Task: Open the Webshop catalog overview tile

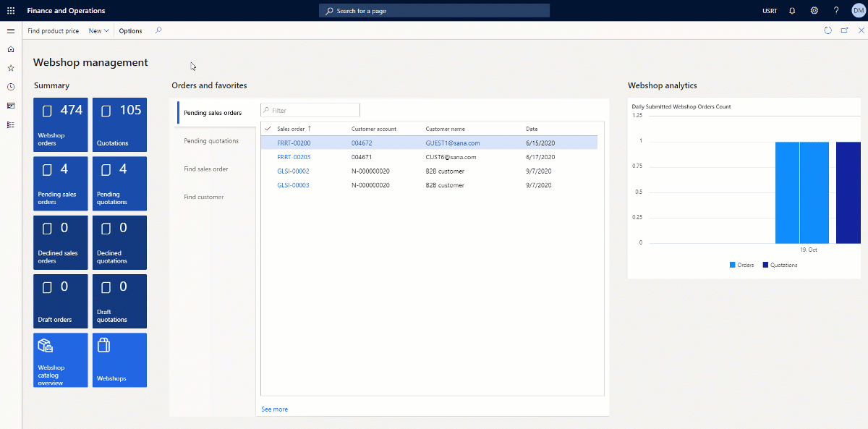Action: pos(61,360)
